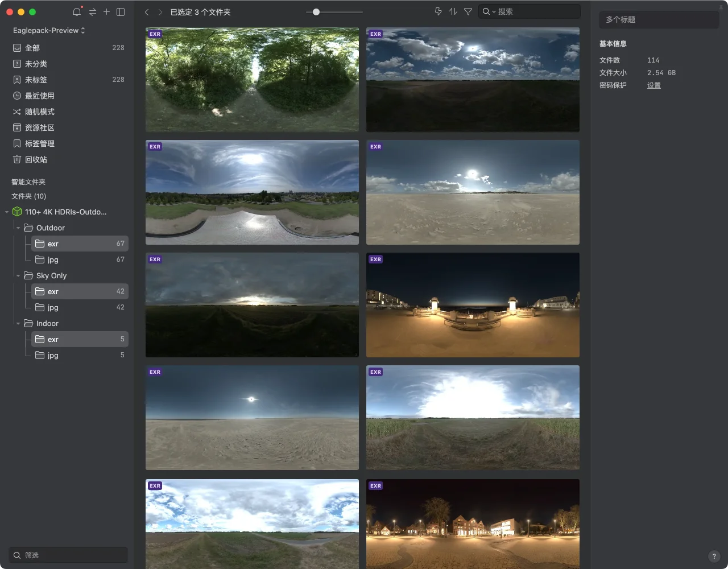Toggle the sidebar layout icon

121,11
